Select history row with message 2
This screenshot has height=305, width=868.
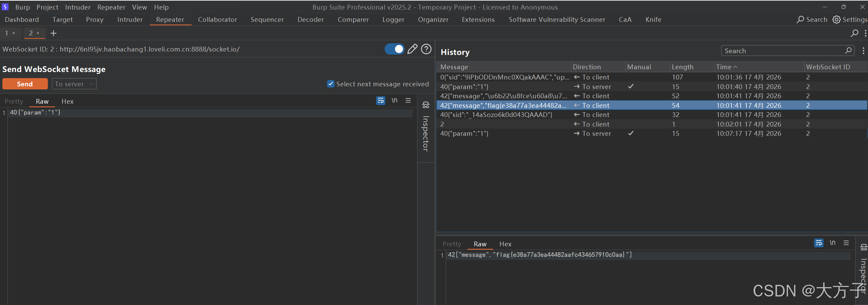[x=652, y=124]
